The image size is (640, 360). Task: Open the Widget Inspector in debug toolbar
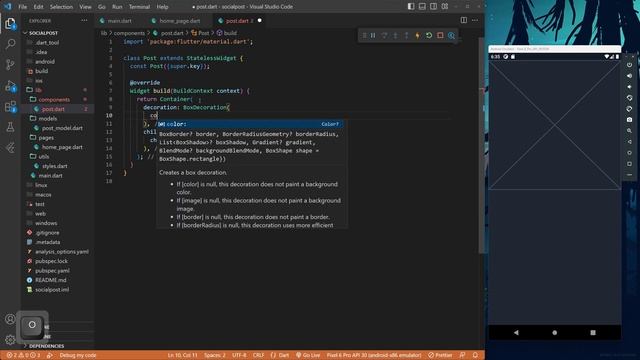pos(451,36)
